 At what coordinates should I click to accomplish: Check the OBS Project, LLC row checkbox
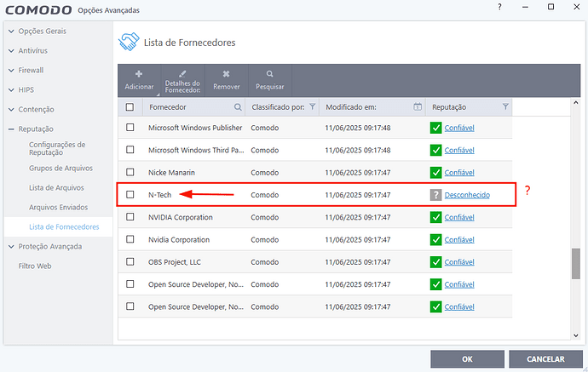point(130,262)
